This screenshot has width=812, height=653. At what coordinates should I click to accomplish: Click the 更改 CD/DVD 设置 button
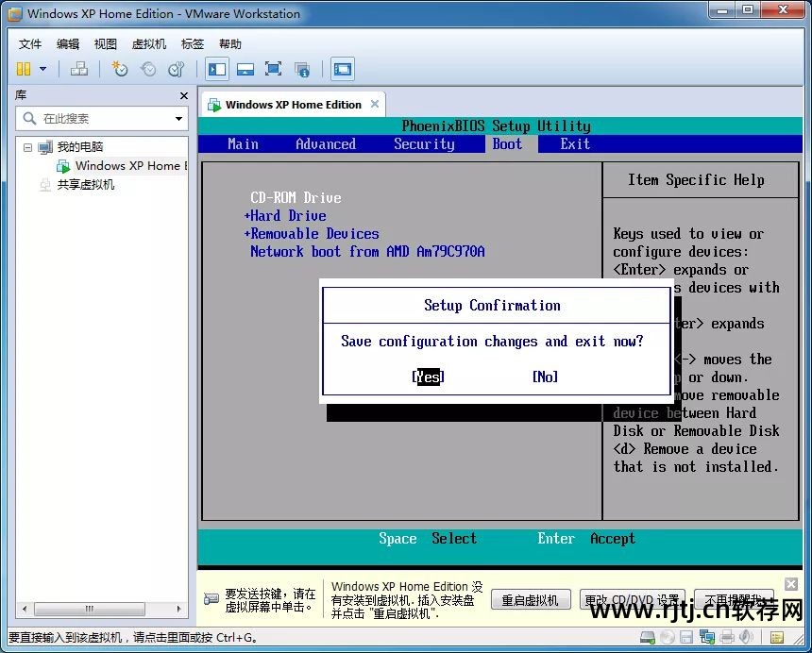click(x=633, y=600)
